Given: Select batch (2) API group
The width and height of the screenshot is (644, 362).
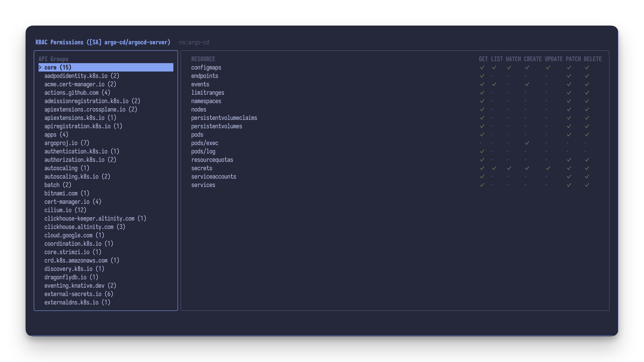Looking at the screenshot, I should [58, 185].
